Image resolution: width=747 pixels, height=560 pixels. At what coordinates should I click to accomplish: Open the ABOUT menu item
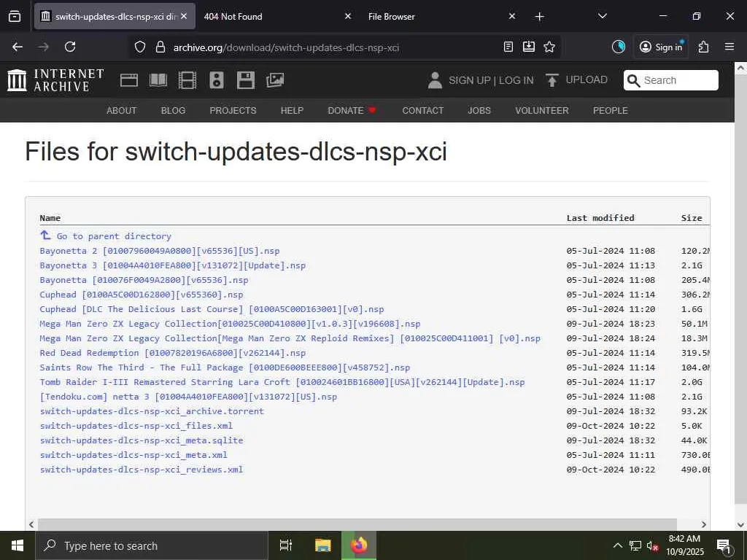point(122,111)
